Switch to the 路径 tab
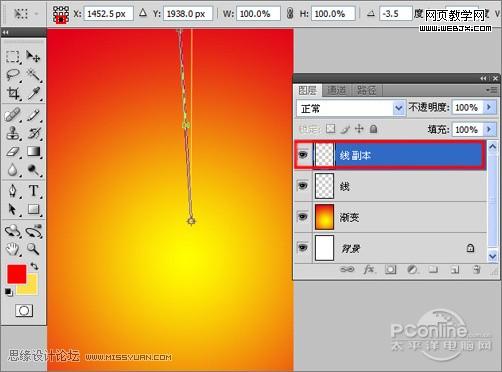The image size is (502, 372). tap(366, 90)
